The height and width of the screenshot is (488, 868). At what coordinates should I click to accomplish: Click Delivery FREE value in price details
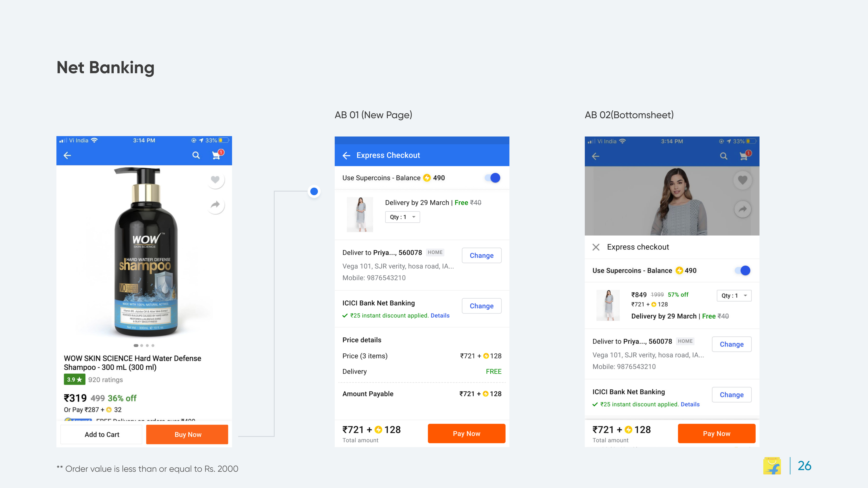(494, 371)
